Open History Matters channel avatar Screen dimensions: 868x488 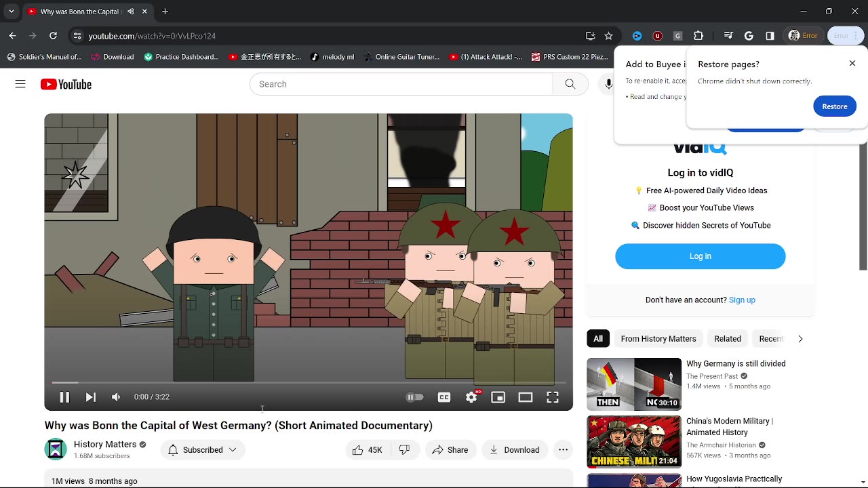click(x=56, y=449)
